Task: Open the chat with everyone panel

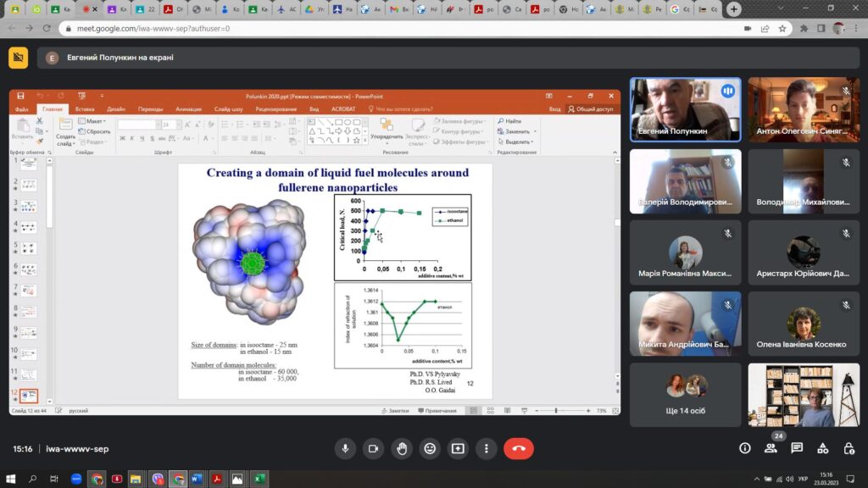Action: pyautogui.click(x=797, y=448)
